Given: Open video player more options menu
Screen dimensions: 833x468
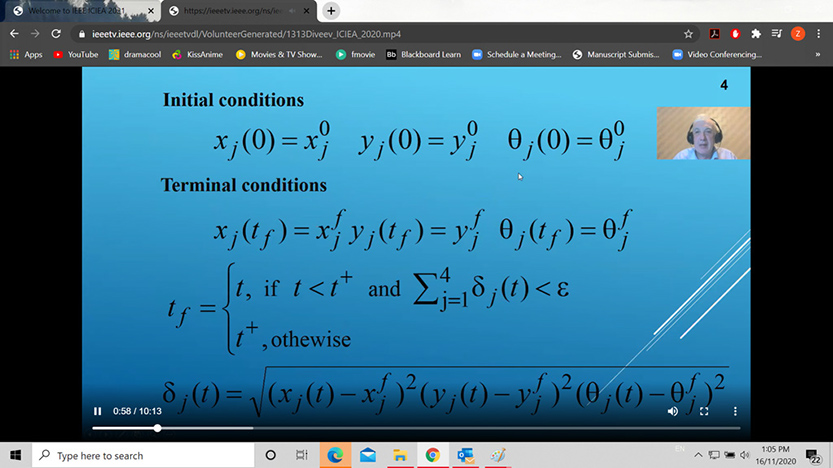Looking at the screenshot, I should (x=735, y=411).
